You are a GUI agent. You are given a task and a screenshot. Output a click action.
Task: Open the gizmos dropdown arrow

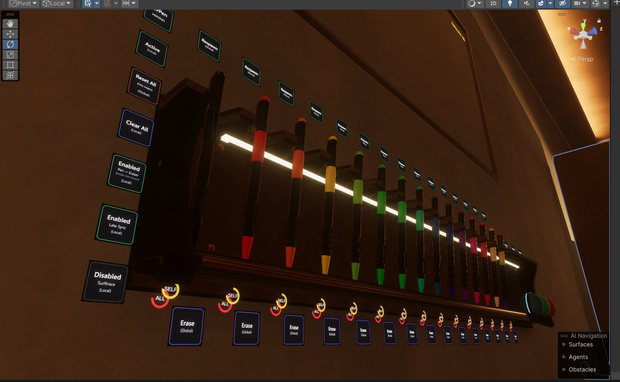pos(605,4)
